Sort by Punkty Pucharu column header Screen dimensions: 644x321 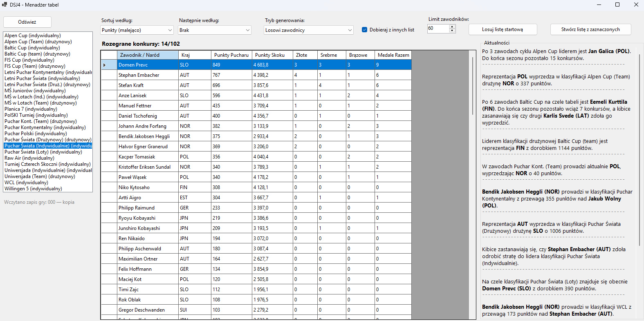tap(231, 55)
